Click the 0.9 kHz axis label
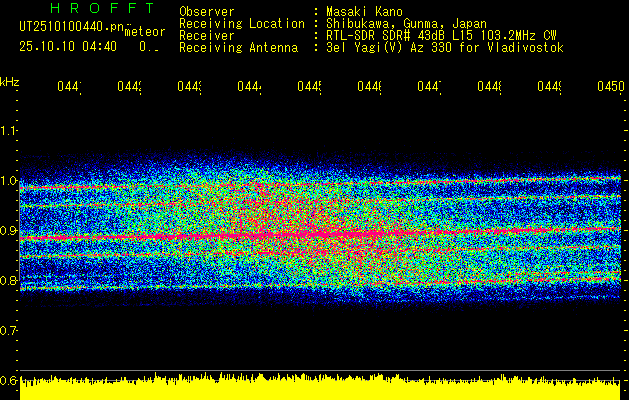Screen dimensions: 629x400 click(8, 231)
